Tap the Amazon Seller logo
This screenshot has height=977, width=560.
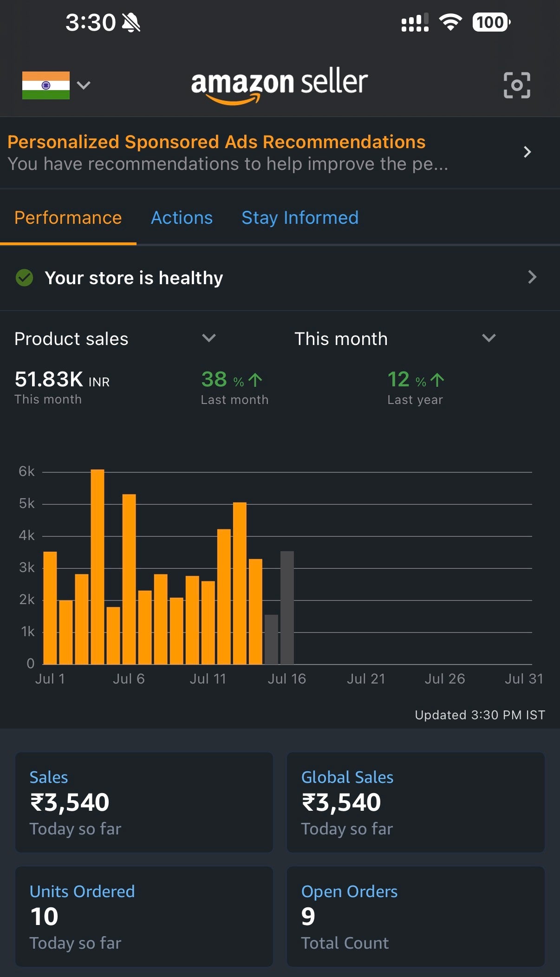pos(280,85)
